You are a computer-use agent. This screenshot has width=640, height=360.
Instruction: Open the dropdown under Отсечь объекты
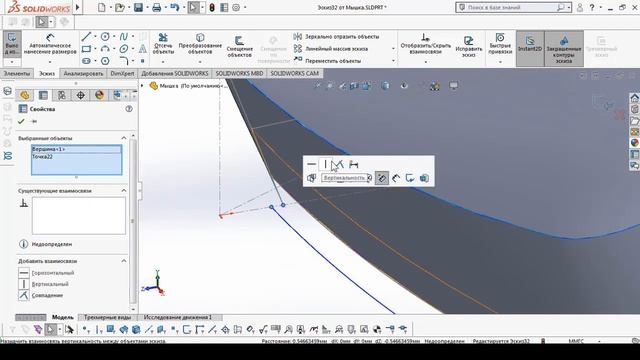pos(163,62)
